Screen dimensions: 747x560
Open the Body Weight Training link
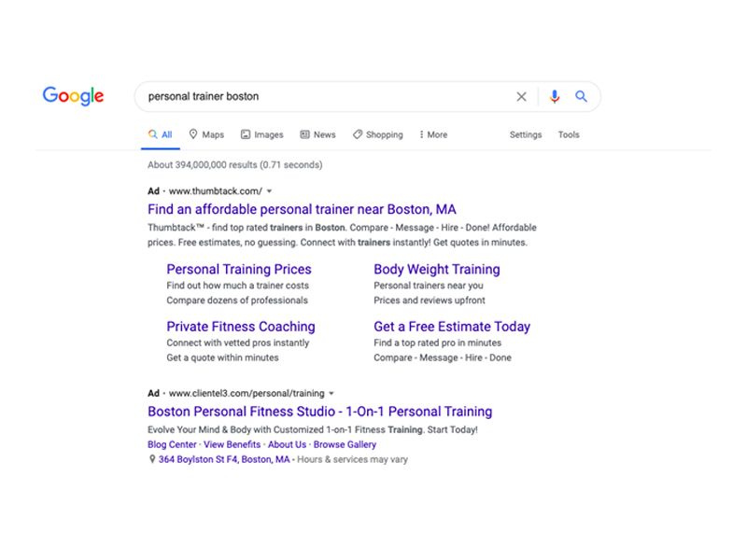coord(437,269)
